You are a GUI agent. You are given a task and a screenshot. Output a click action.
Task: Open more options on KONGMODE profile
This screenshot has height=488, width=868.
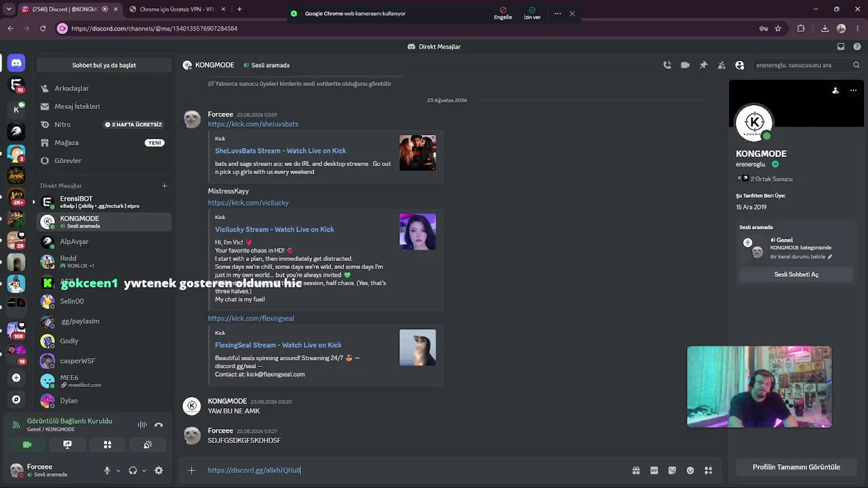click(x=853, y=90)
